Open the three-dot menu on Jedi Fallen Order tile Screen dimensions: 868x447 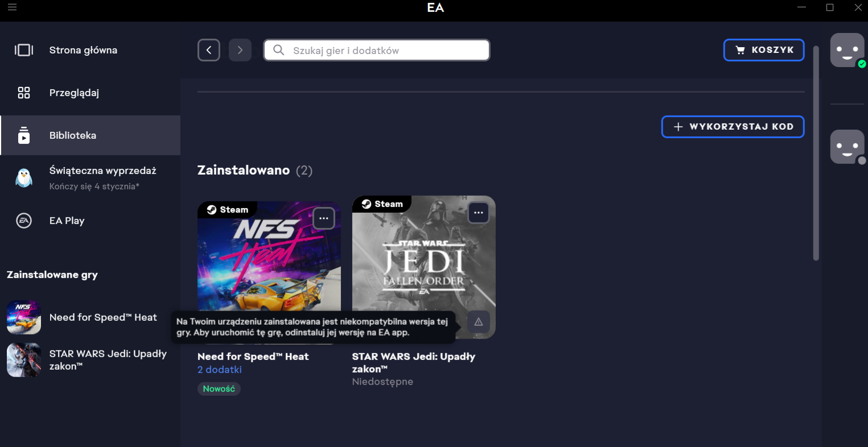click(479, 213)
